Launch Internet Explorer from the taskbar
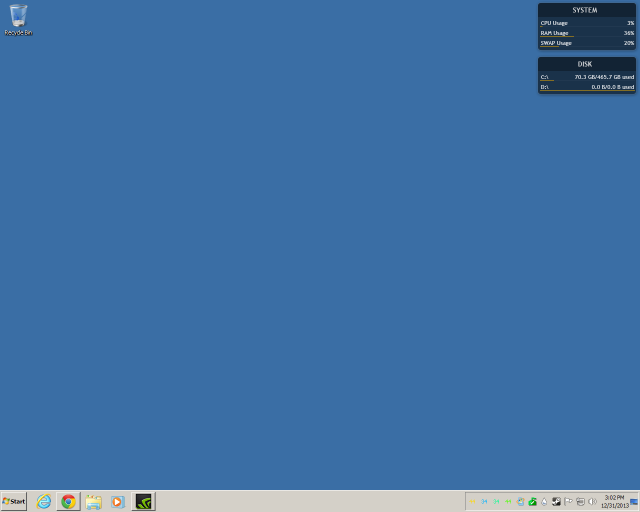 pyautogui.click(x=44, y=501)
